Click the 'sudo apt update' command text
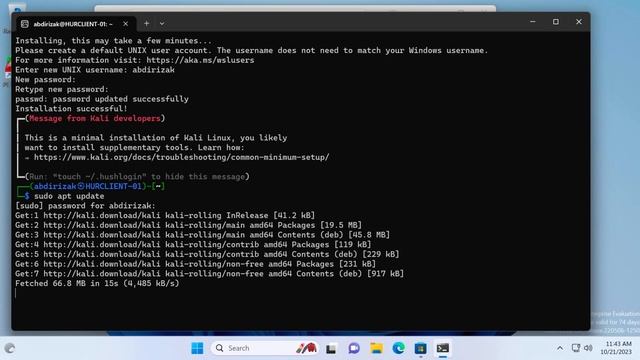640x360 pixels. (x=69, y=196)
